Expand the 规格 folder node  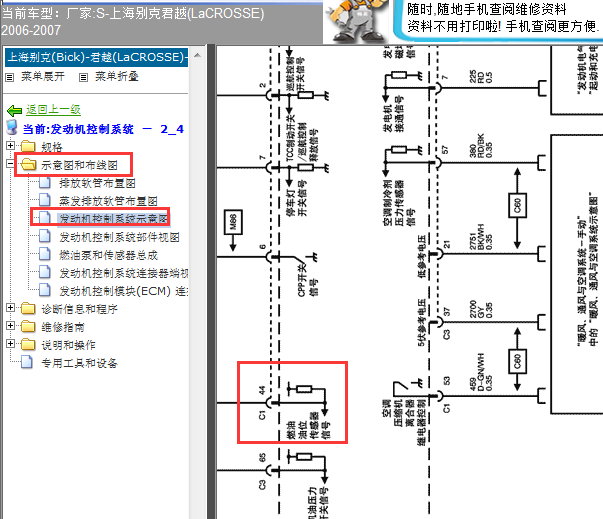(10, 145)
